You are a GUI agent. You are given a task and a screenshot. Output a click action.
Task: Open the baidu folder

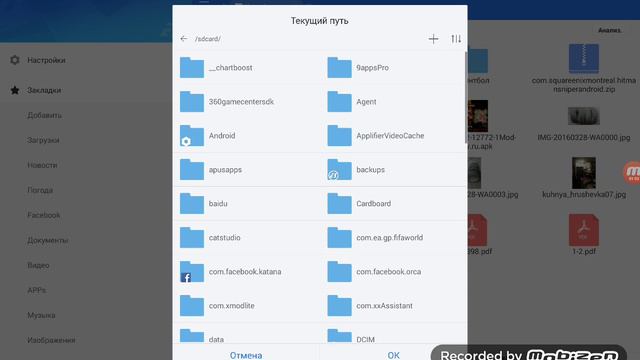tap(247, 203)
